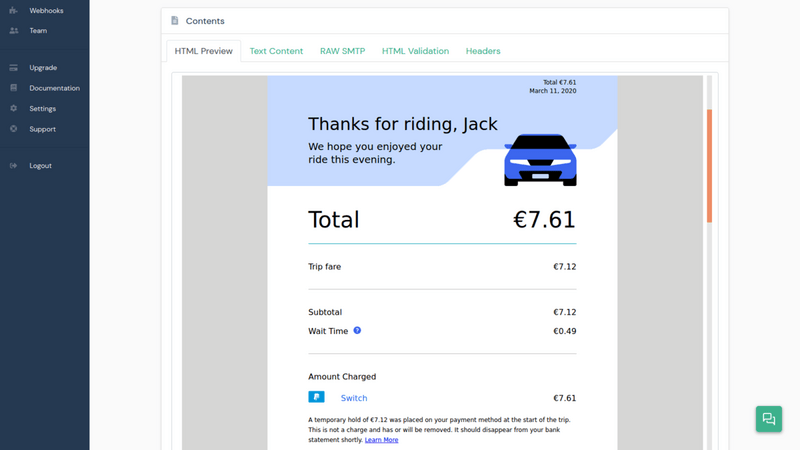This screenshot has height=450, width=800.
Task: Click the Team people icon
Action: point(14,31)
